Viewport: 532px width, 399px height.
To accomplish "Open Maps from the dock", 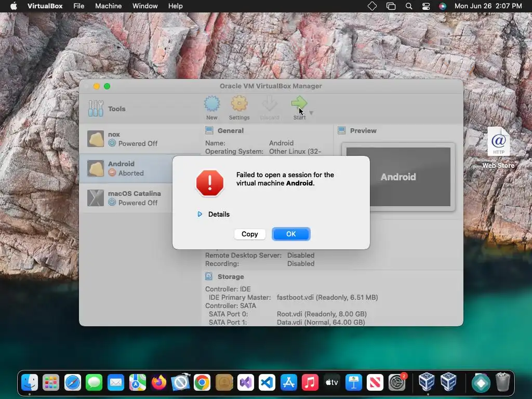I will pos(137,383).
